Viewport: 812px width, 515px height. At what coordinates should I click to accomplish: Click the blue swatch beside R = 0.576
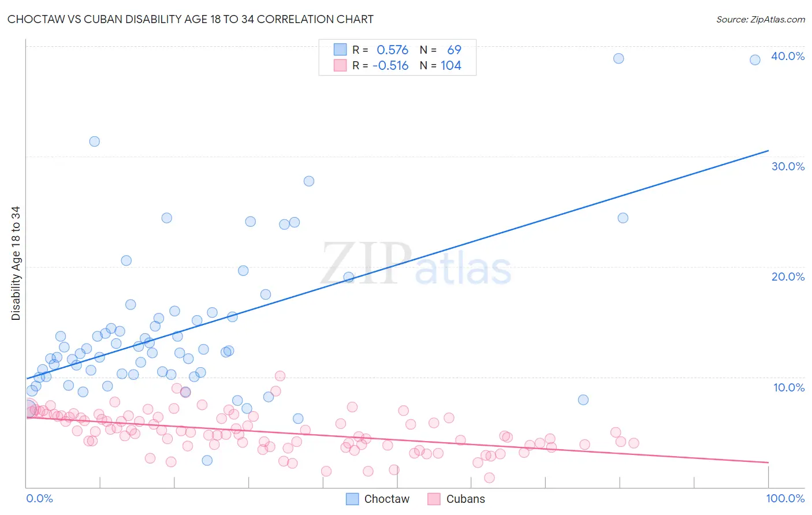tap(340, 50)
